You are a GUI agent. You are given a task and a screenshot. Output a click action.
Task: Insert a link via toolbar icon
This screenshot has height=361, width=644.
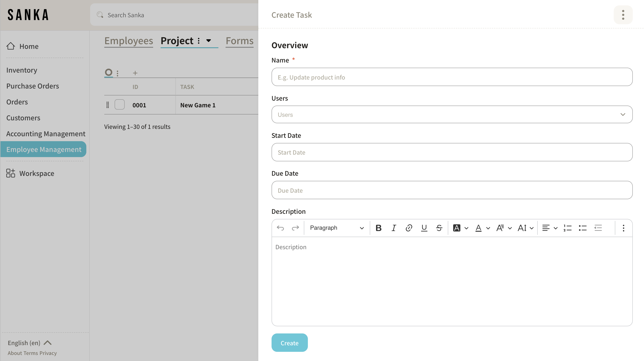pos(409,228)
